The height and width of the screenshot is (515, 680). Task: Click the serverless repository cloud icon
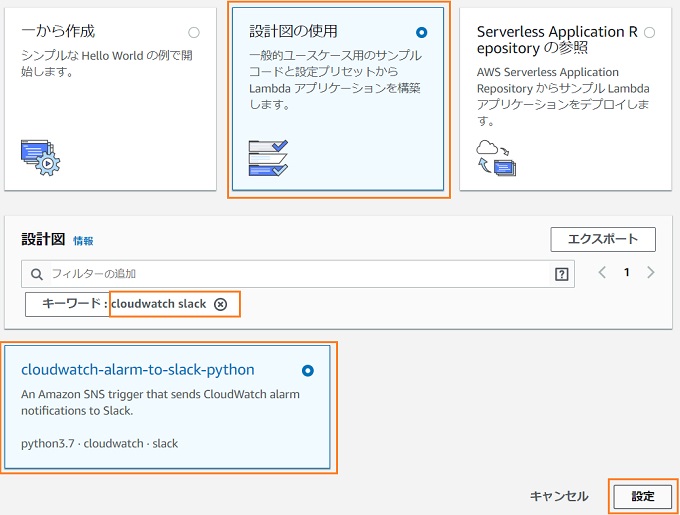[x=496, y=157]
